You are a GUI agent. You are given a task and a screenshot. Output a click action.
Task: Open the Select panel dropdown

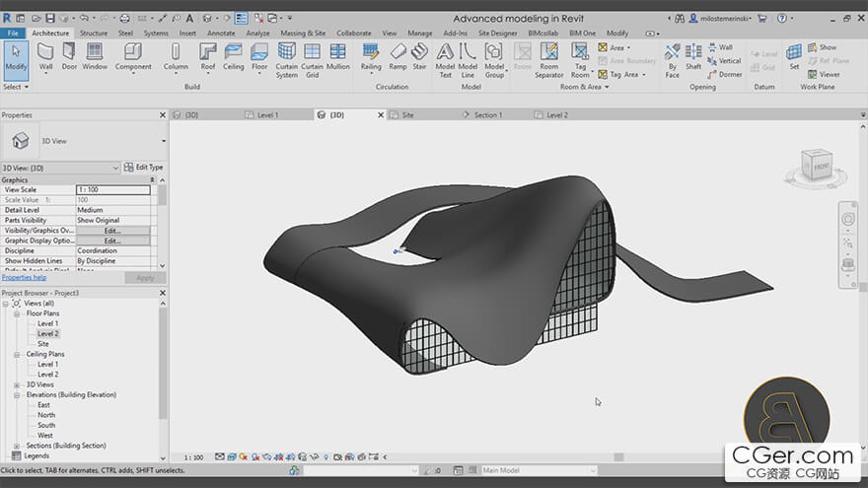[16, 87]
